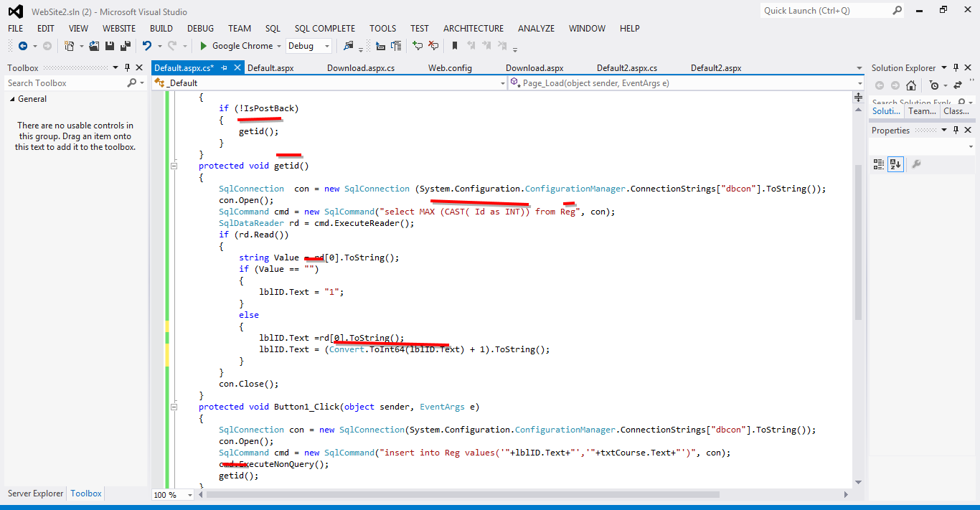Open the Team Explorer panel

click(x=923, y=111)
